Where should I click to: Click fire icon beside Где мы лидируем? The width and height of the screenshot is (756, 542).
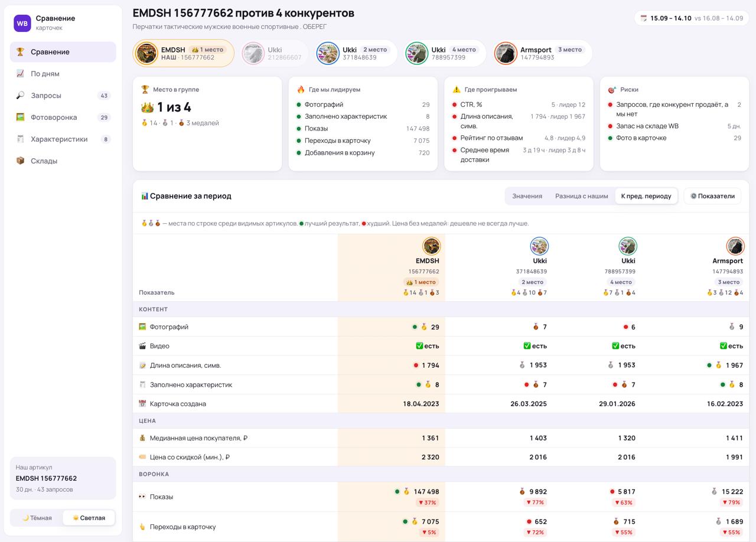(x=301, y=90)
